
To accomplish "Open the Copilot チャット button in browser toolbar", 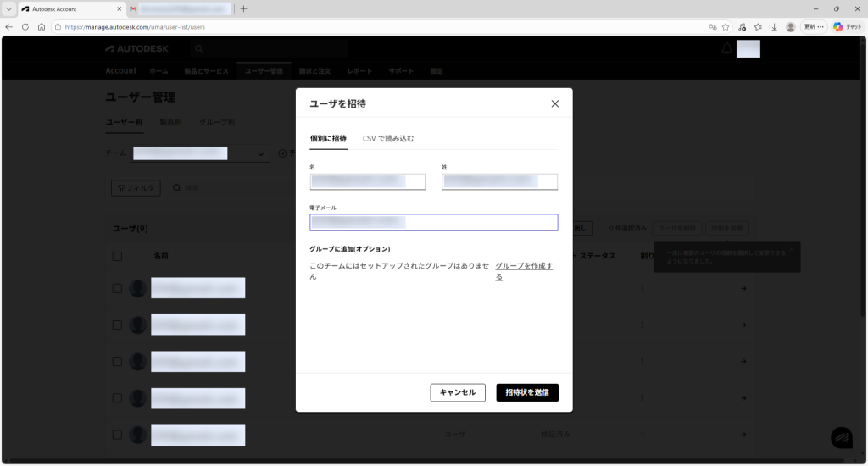I will (847, 26).
